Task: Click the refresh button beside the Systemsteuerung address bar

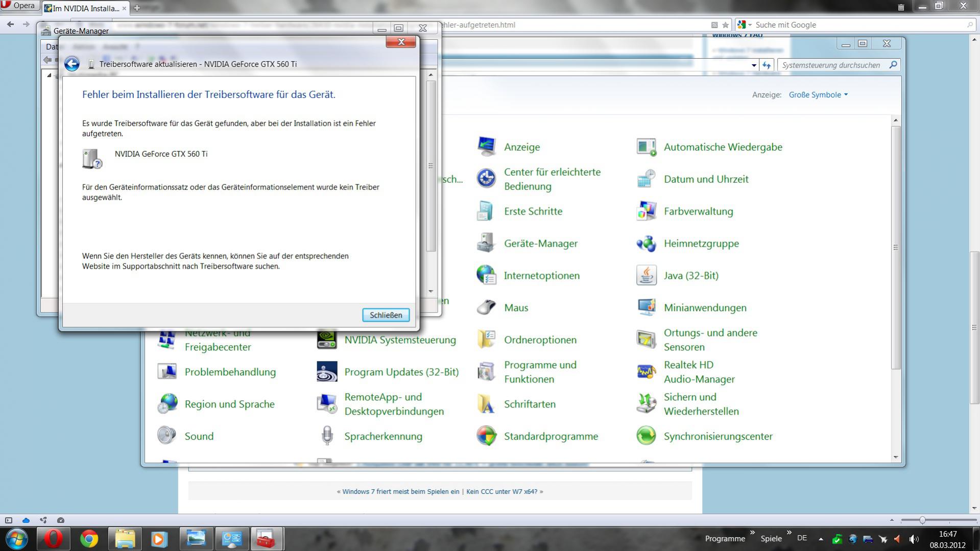Action: 767,65
